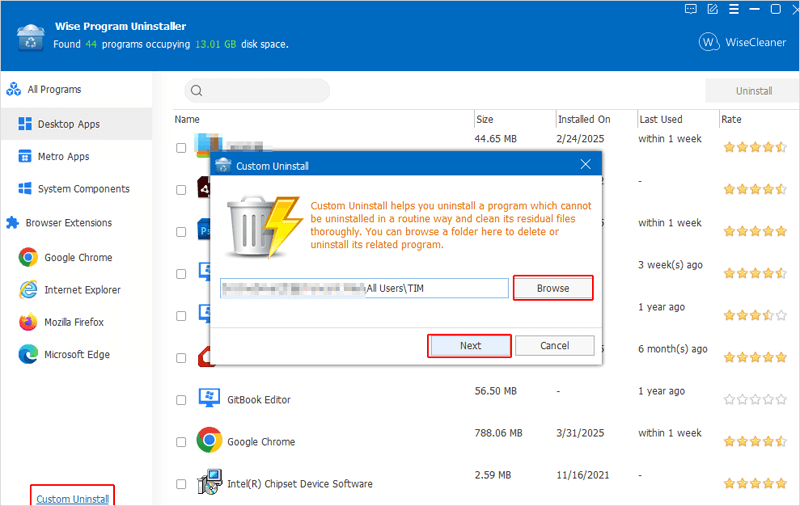
Task: Click the Desktop Apps tiles icon
Action: pyautogui.click(x=25, y=124)
